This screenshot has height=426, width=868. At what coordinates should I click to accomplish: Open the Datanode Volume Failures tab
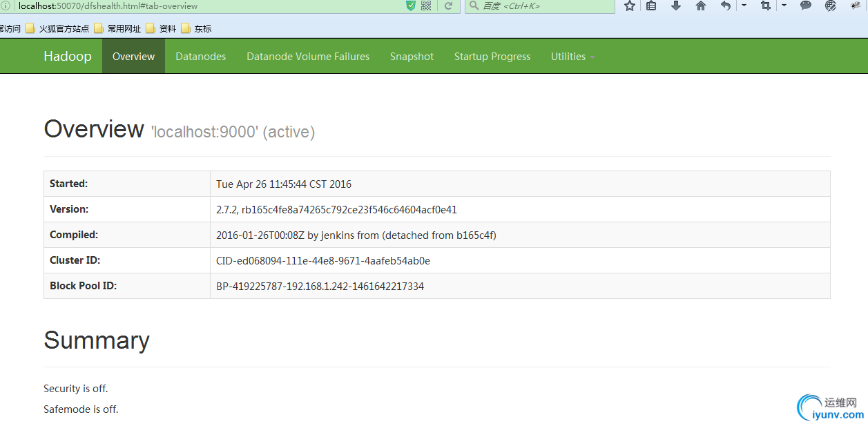[308, 57]
